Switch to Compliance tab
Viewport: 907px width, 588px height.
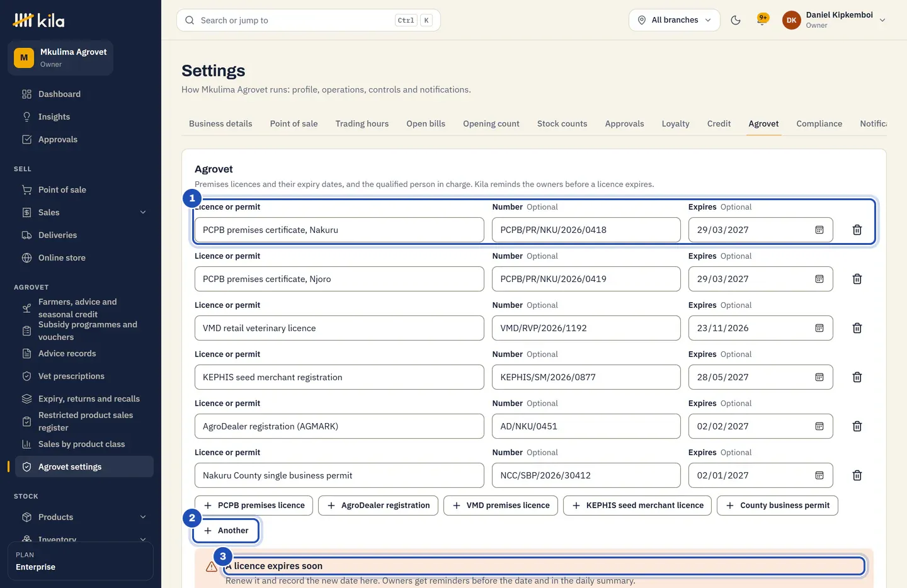coord(819,123)
